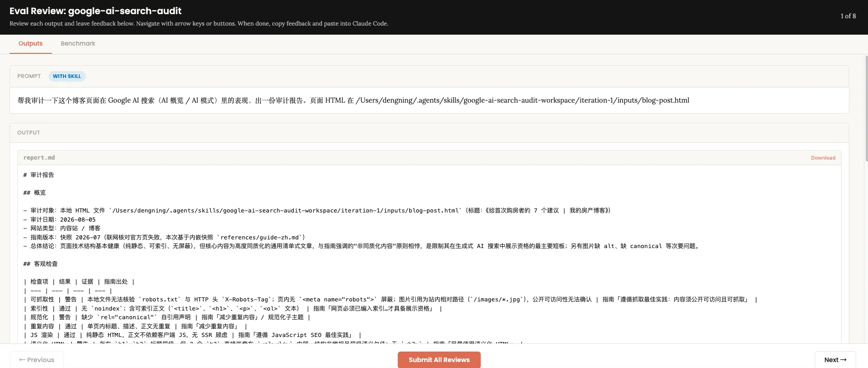Click the '规范化' table row
The image size is (868, 368).
coord(167,317)
